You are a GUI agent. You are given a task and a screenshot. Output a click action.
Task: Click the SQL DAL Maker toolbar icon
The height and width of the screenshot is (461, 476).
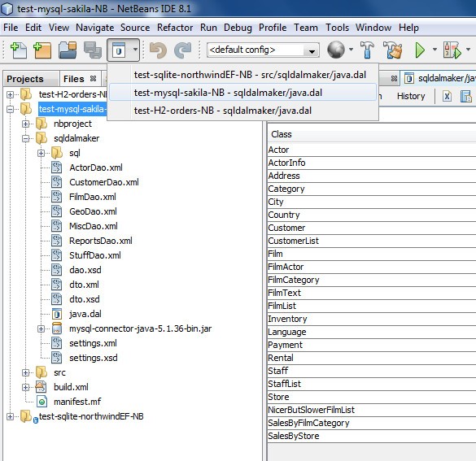119,50
